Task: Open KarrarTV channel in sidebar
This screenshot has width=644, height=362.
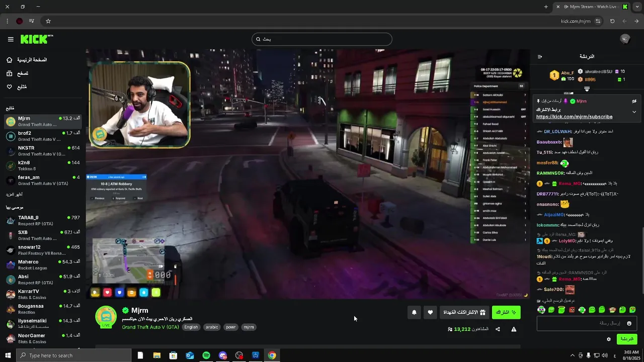Action: 43,294
